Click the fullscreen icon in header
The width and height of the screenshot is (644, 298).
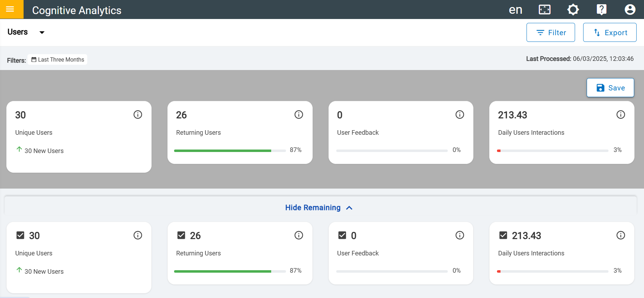pyautogui.click(x=544, y=9)
